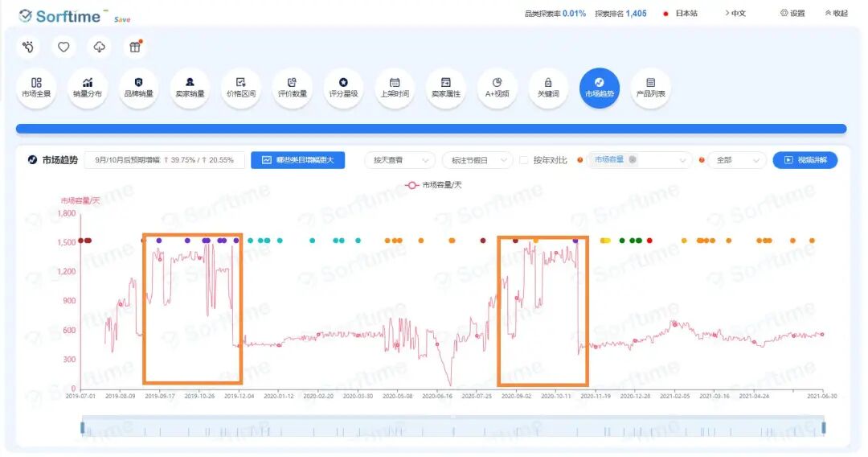868x457 pixels.
Task: Click the gift box icon
Action: 134,47
